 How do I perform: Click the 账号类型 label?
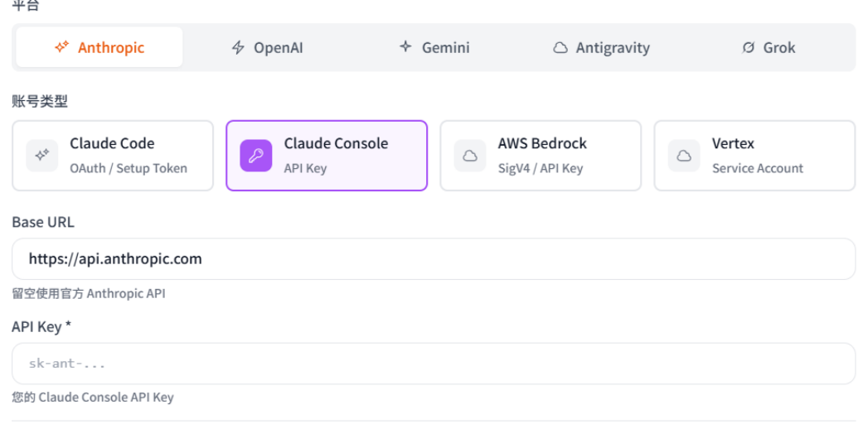[x=40, y=102]
